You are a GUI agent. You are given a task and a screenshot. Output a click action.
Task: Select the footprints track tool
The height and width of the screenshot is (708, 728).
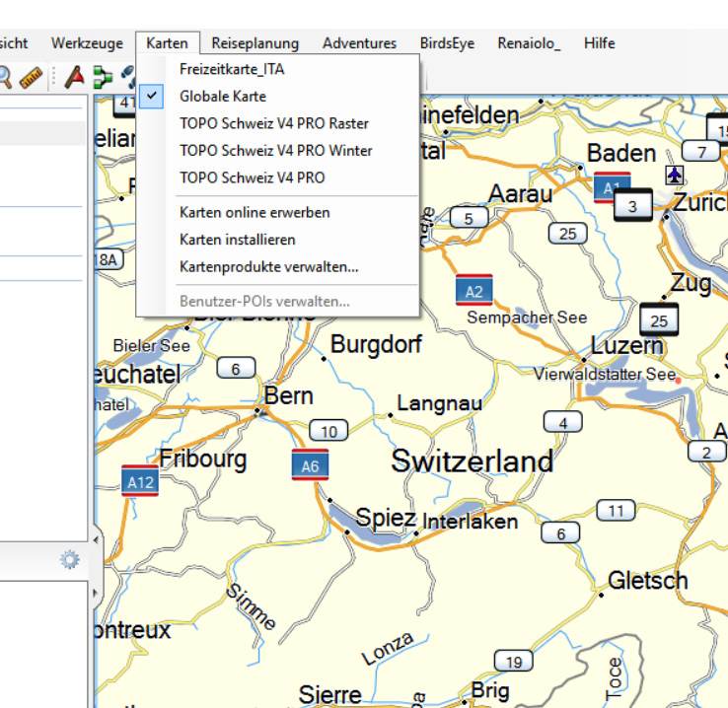coord(128,77)
